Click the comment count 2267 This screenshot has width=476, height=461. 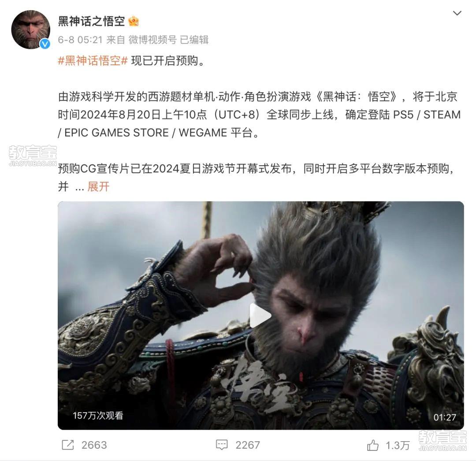click(x=248, y=445)
